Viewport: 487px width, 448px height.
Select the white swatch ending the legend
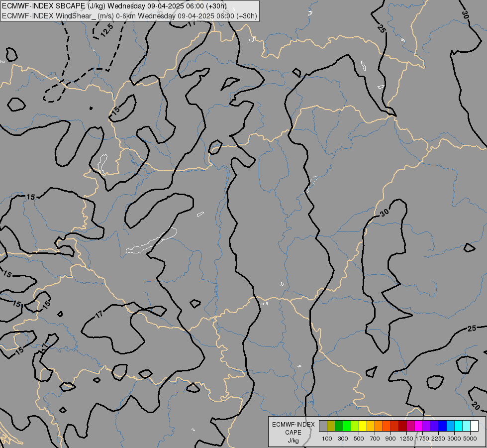point(474,426)
